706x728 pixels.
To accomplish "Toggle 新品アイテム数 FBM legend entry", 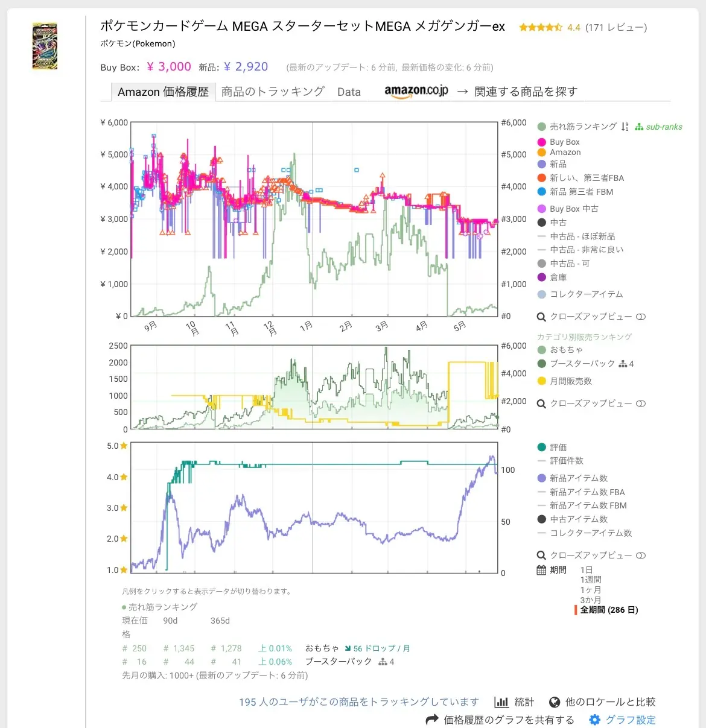I will 582,505.
